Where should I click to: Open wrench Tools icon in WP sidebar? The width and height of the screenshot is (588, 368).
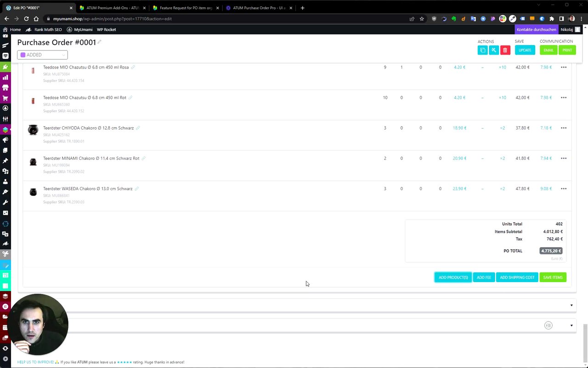coord(6,202)
